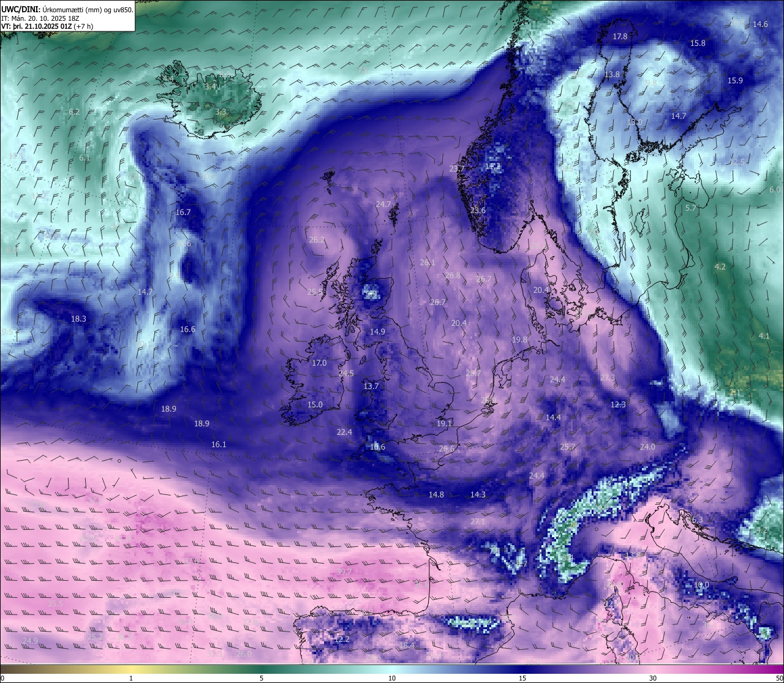Click the 27.1 value label
Screen dimensions: 784x683
tap(478, 522)
